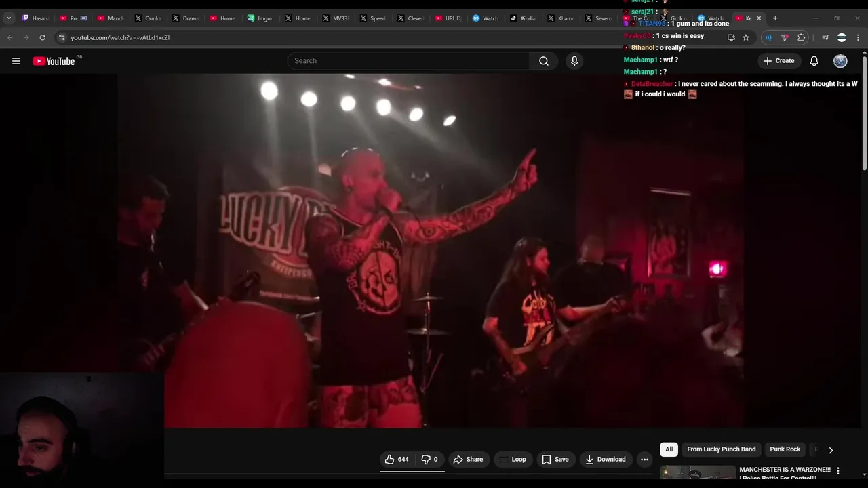
Task: Open the tab search dropdown
Action: [9, 18]
